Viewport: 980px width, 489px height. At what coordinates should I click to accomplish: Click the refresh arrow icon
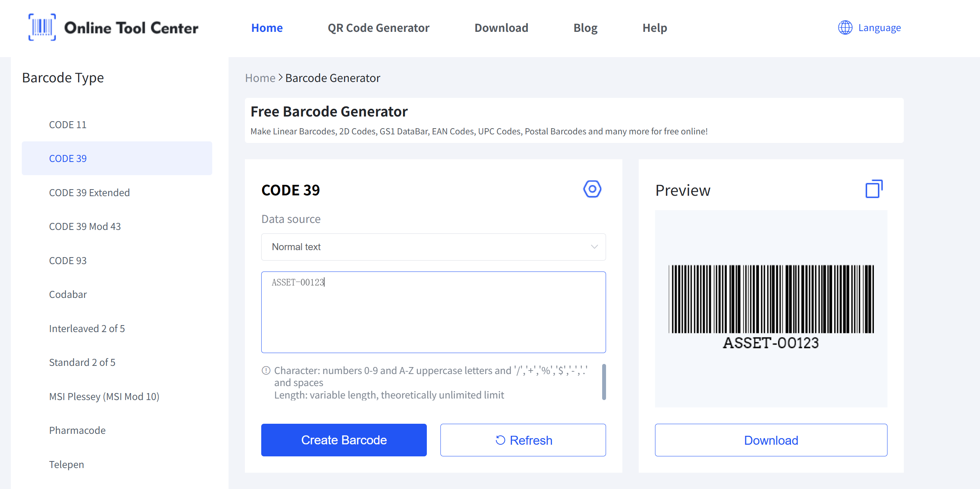tap(500, 440)
